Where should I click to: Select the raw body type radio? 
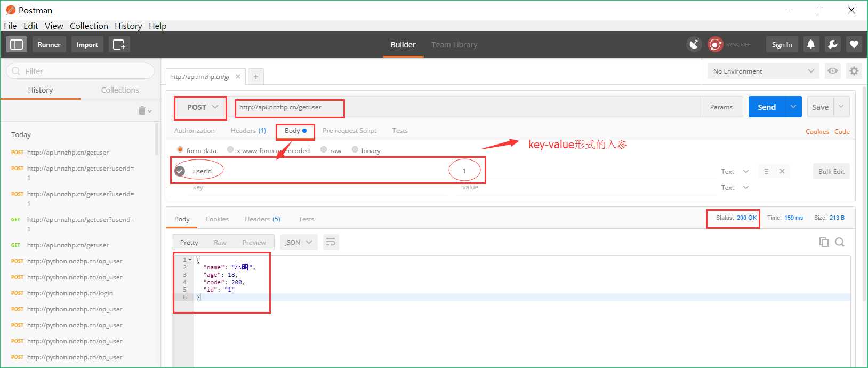pyautogui.click(x=324, y=150)
